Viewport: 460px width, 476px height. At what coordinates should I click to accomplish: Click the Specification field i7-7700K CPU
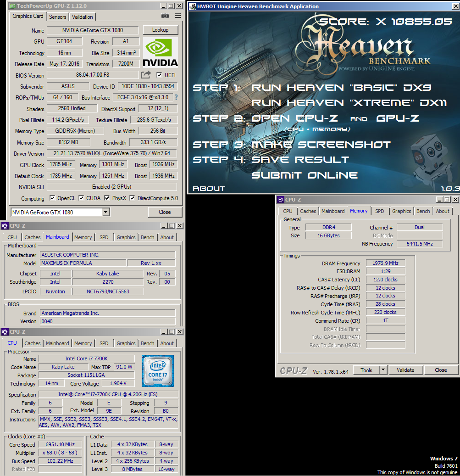tap(108, 394)
